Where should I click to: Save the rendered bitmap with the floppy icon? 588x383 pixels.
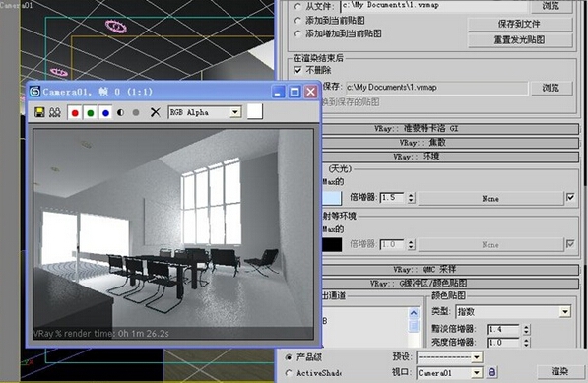coord(39,112)
